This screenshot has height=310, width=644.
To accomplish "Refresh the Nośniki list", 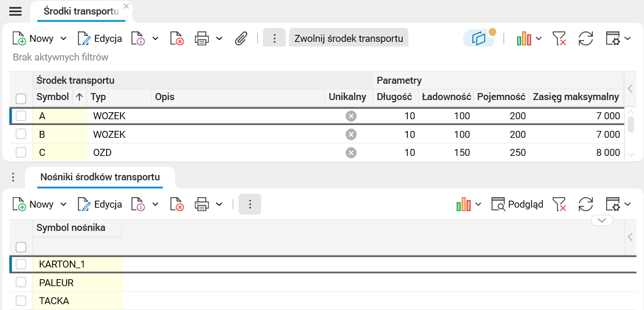I will (585, 204).
